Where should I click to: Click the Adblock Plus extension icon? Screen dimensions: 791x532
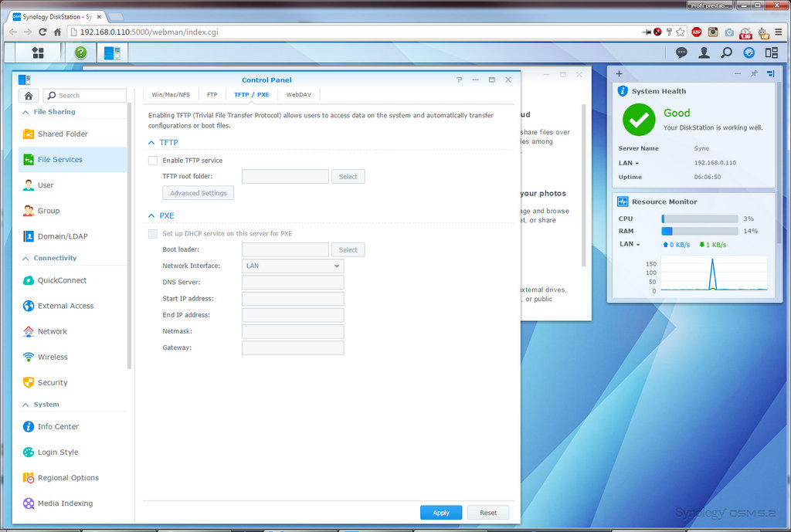point(697,32)
